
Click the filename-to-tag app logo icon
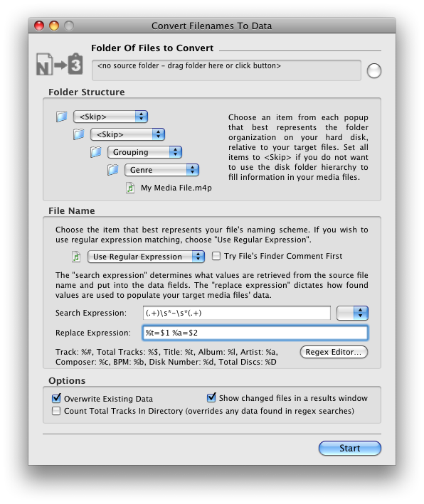60,64
